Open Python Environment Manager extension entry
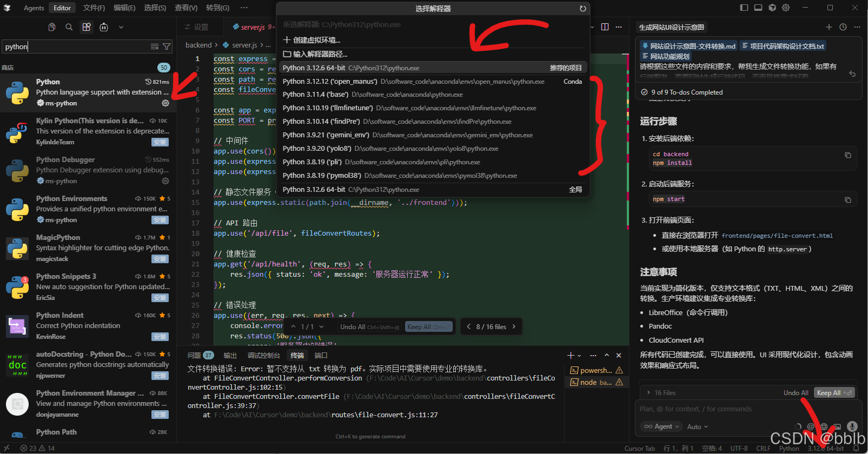 click(x=88, y=404)
